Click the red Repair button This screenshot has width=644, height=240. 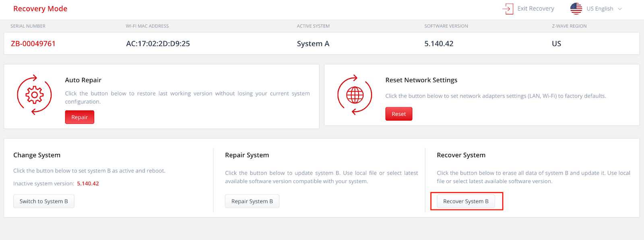80,117
